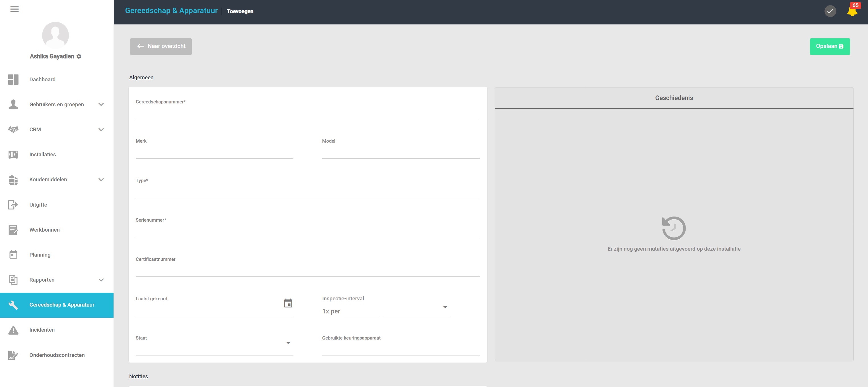This screenshot has width=868, height=387.
Task: Open the Planning menu item
Action: coord(40,255)
